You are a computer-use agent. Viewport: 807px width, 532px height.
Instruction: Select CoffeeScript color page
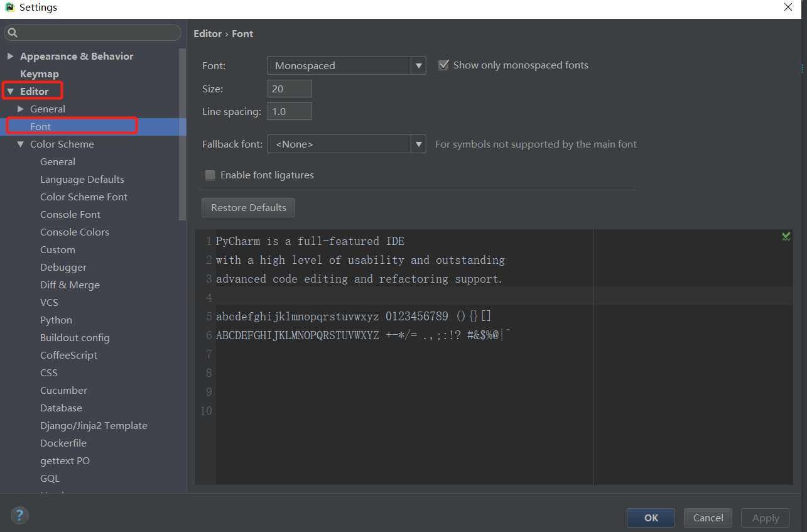coord(68,355)
